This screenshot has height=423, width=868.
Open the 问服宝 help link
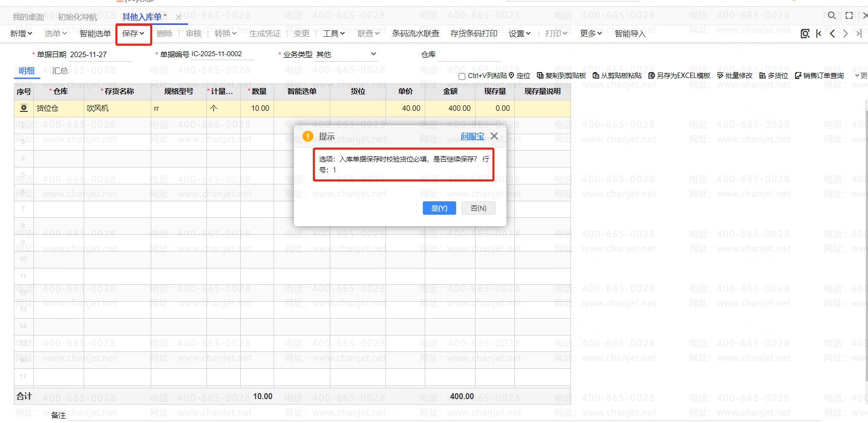[472, 136]
